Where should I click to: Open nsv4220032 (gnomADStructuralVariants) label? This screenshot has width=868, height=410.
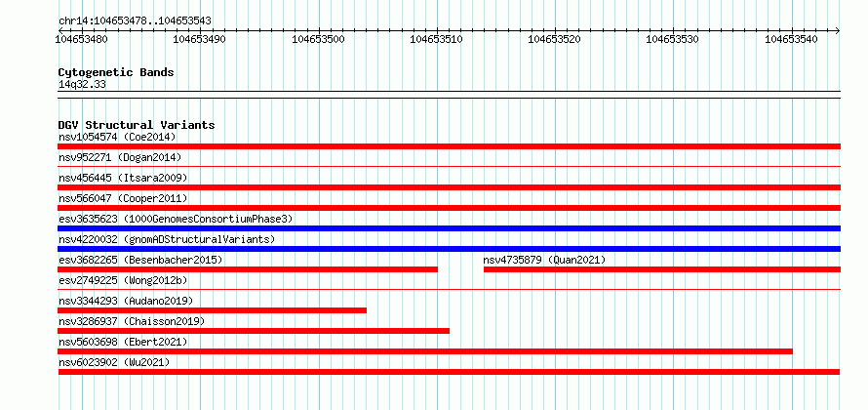(167, 239)
